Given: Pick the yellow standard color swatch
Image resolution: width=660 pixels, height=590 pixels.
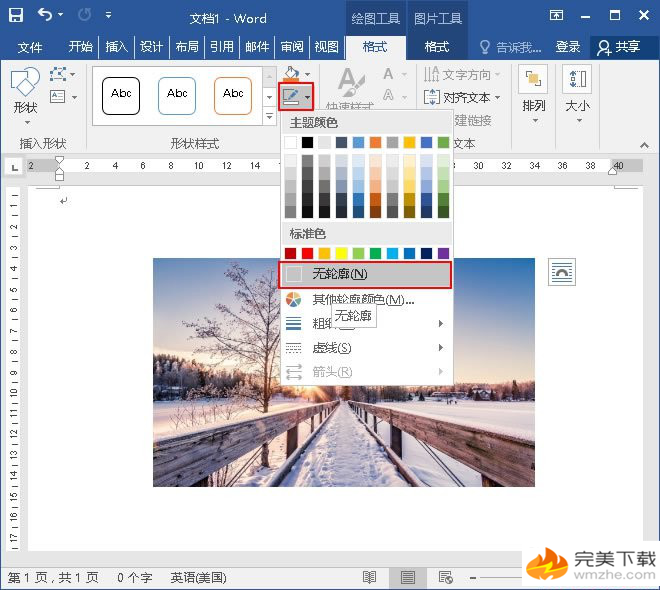Looking at the screenshot, I should coord(341,254).
